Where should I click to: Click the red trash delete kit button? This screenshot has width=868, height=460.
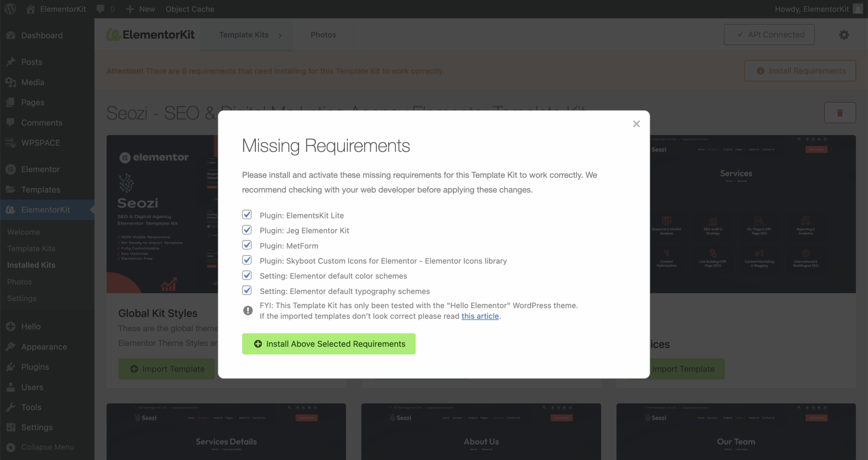tap(840, 112)
